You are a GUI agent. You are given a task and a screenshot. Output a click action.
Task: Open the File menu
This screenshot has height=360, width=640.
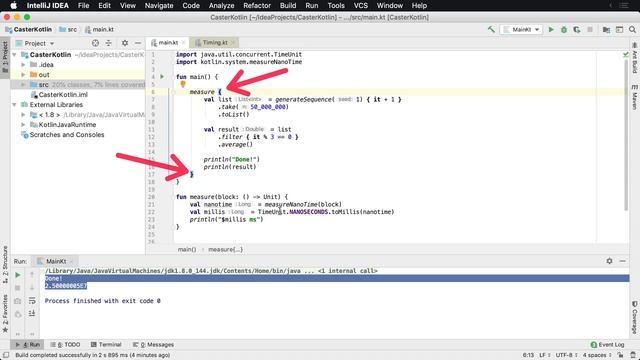[x=83, y=5]
